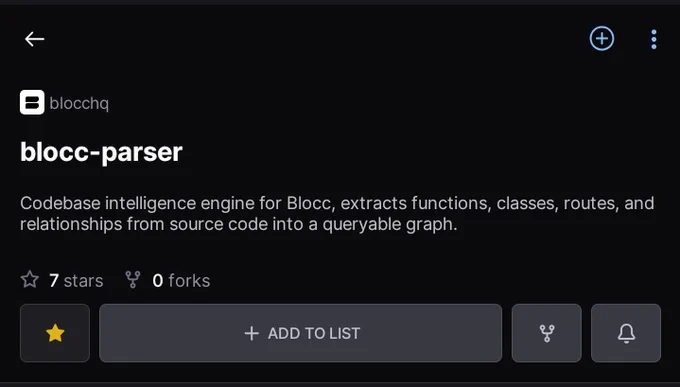
Task: Tap the circled plus create icon
Action: click(x=602, y=39)
